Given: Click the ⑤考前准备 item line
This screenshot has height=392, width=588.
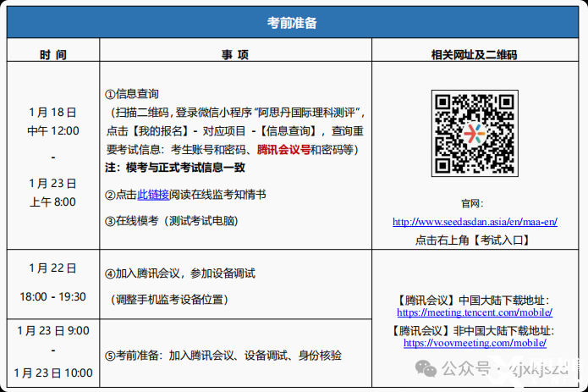Looking at the screenshot, I should pos(223,356).
